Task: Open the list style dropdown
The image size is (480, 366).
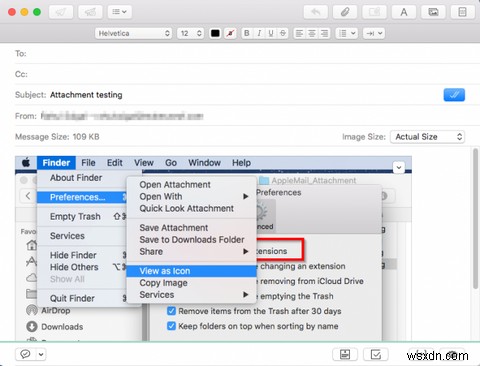Action: point(347,33)
